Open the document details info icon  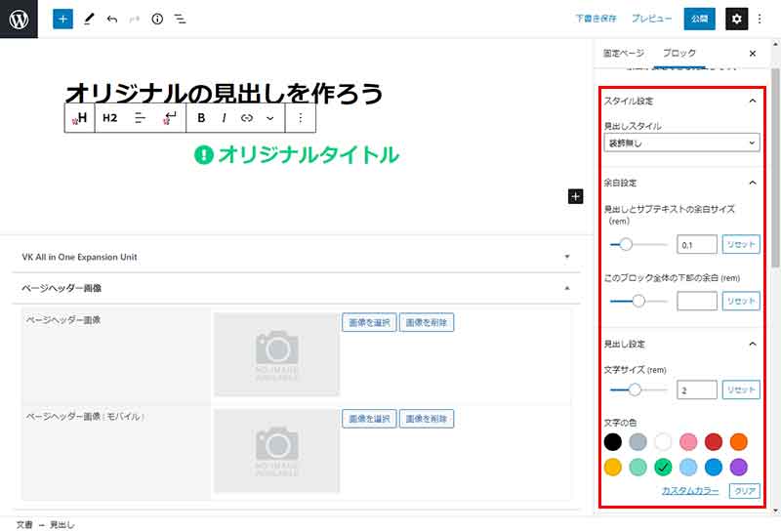coord(157,19)
